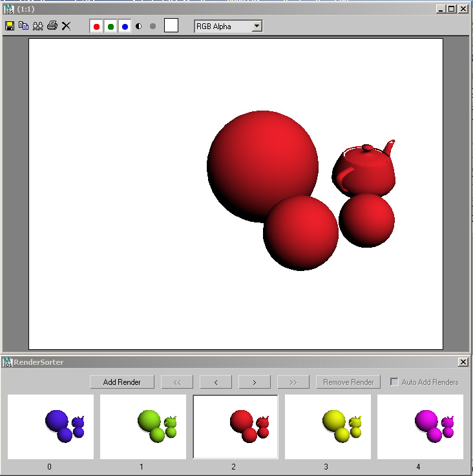Clone the rendered frame window

(x=38, y=26)
